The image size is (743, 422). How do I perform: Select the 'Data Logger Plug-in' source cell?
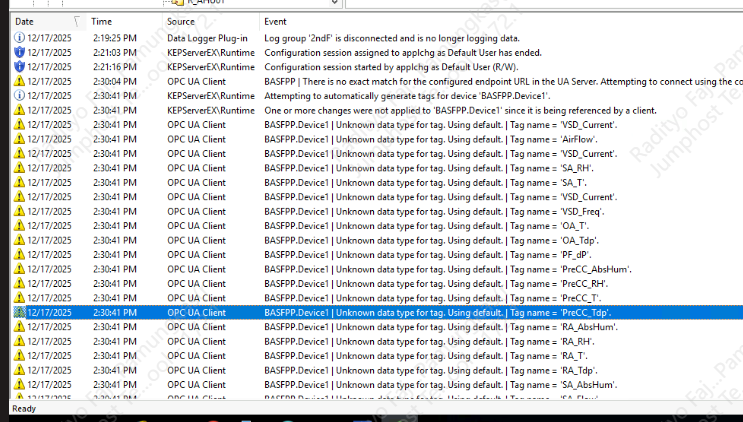[207, 38]
